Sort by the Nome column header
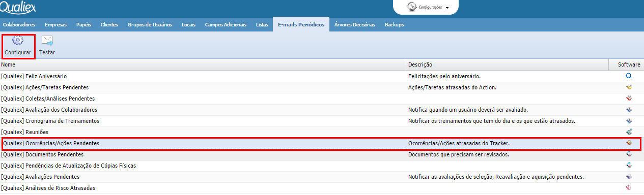 pyautogui.click(x=203, y=64)
